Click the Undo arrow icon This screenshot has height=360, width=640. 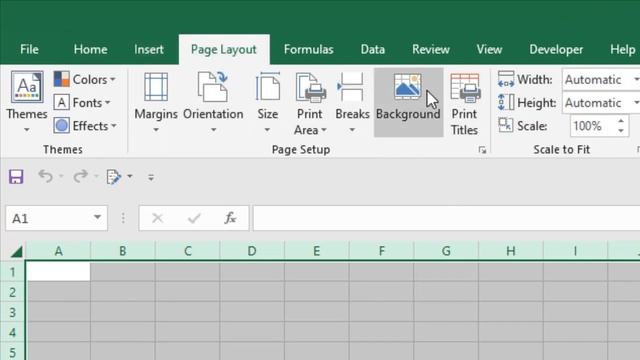coord(45,176)
